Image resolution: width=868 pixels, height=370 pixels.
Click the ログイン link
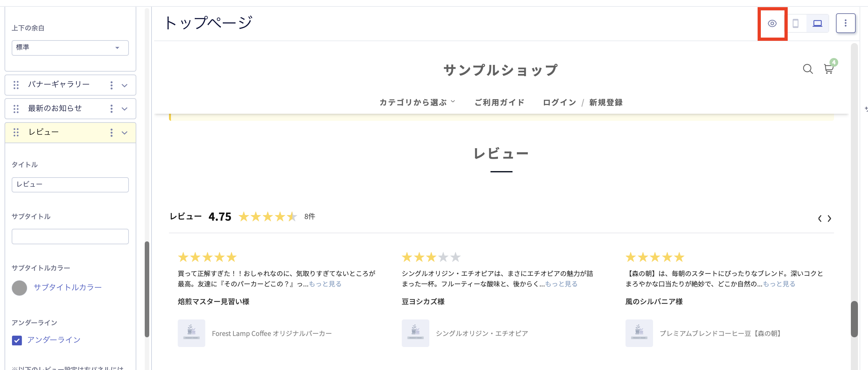click(x=559, y=102)
